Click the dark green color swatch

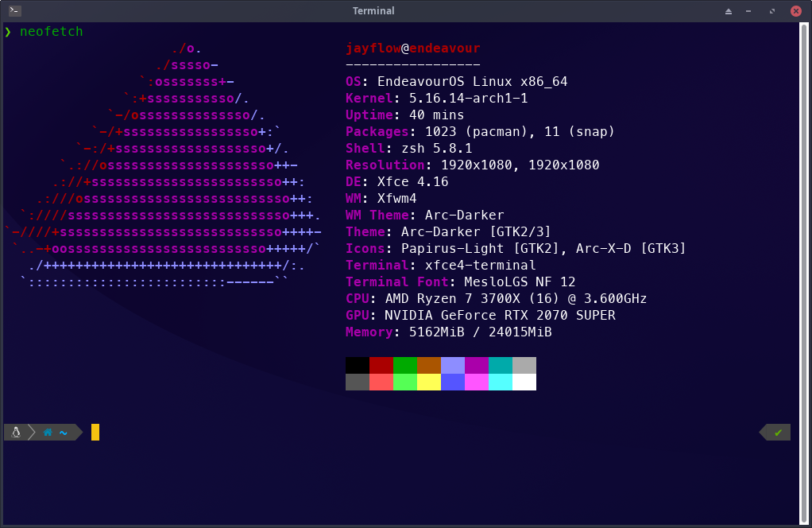click(x=405, y=365)
